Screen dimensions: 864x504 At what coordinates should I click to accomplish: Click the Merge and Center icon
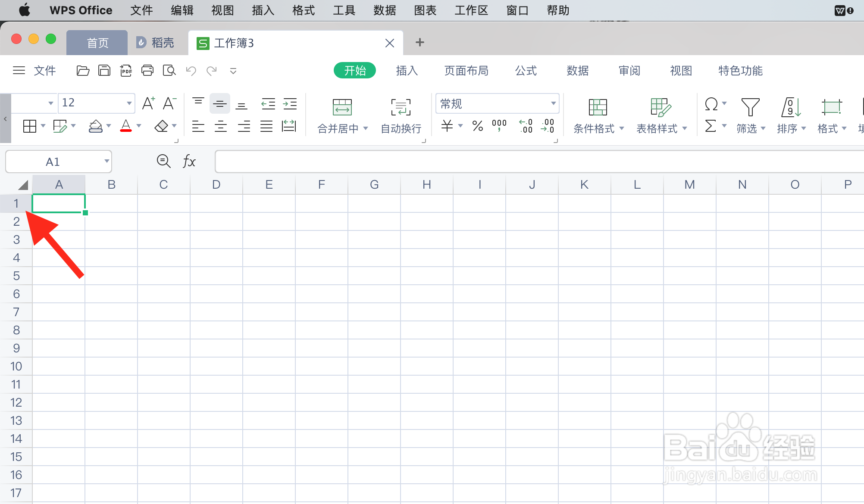click(342, 107)
